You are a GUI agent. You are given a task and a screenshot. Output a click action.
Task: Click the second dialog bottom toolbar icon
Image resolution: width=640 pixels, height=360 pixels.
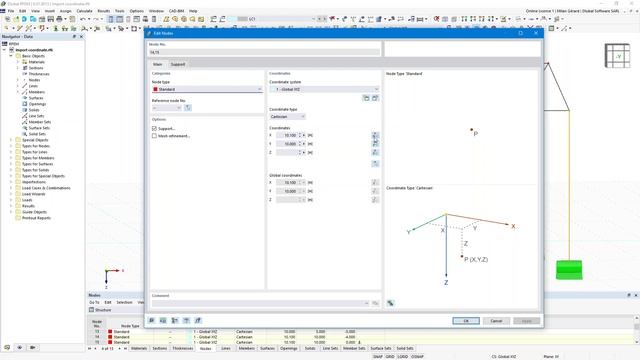(163, 320)
